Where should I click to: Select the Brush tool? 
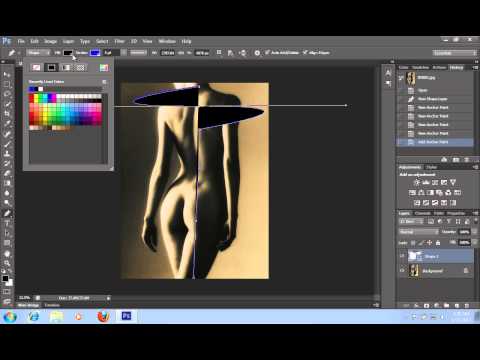point(7,144)
